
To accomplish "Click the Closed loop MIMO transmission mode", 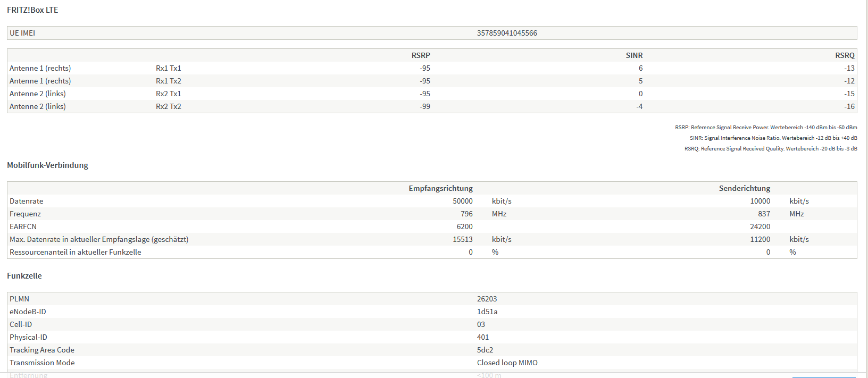I will [x=507, y=363].
